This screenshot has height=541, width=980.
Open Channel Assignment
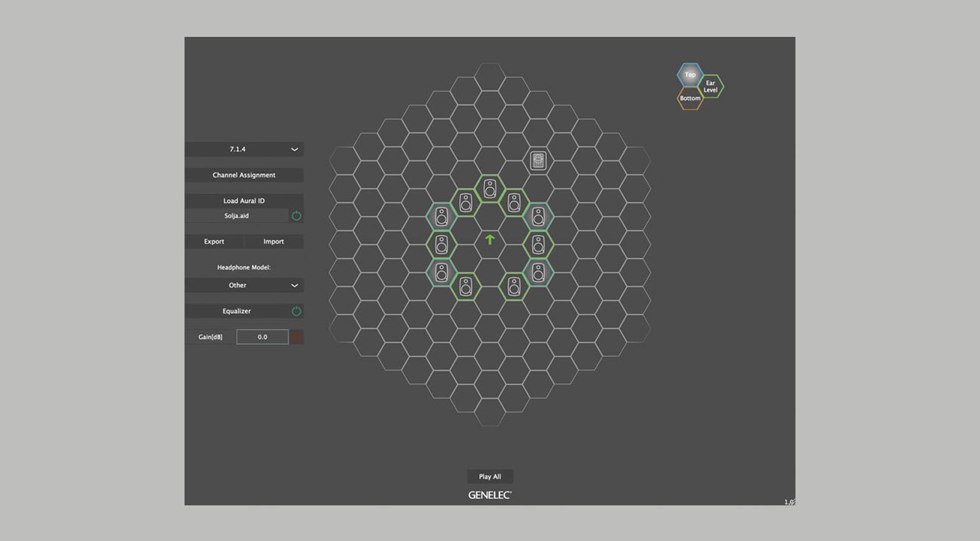coord(244,175)
